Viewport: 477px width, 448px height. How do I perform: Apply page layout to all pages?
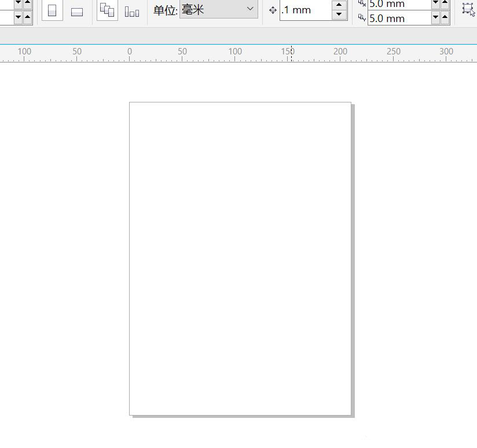click(x=107, y=10)
